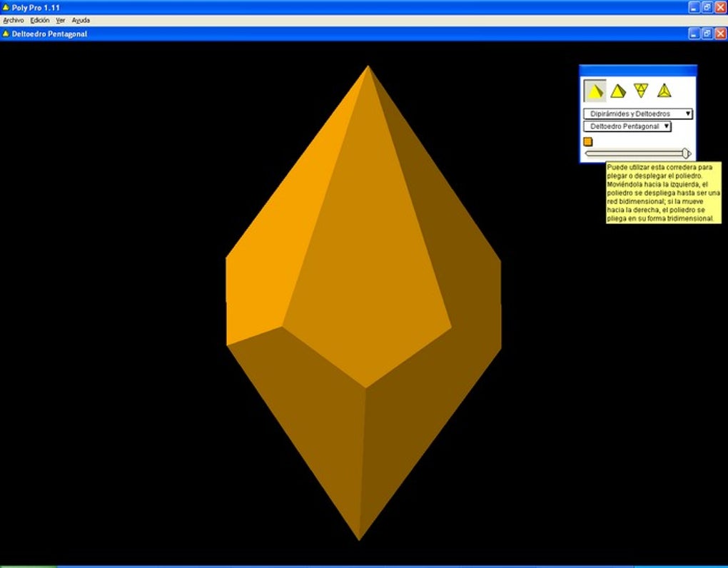Screen dimensions: 728x568
Task: Open the Edición menu
Action: click(40, 21)
